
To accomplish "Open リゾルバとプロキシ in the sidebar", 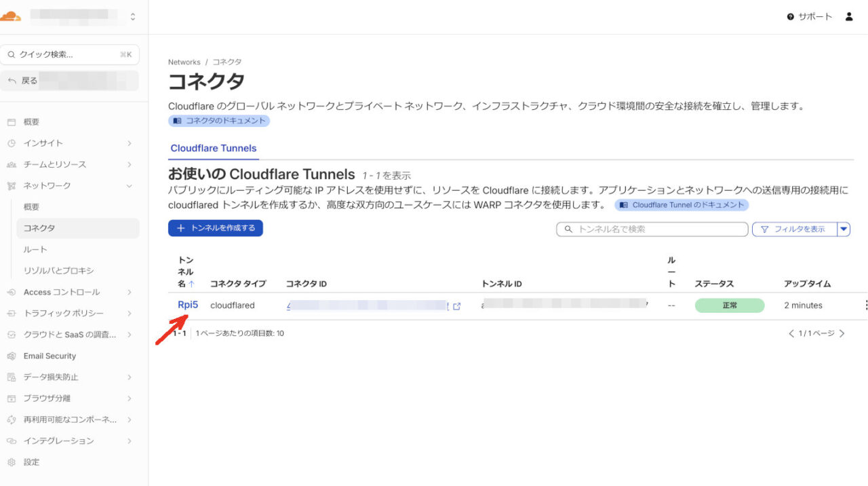I will 58,270.
